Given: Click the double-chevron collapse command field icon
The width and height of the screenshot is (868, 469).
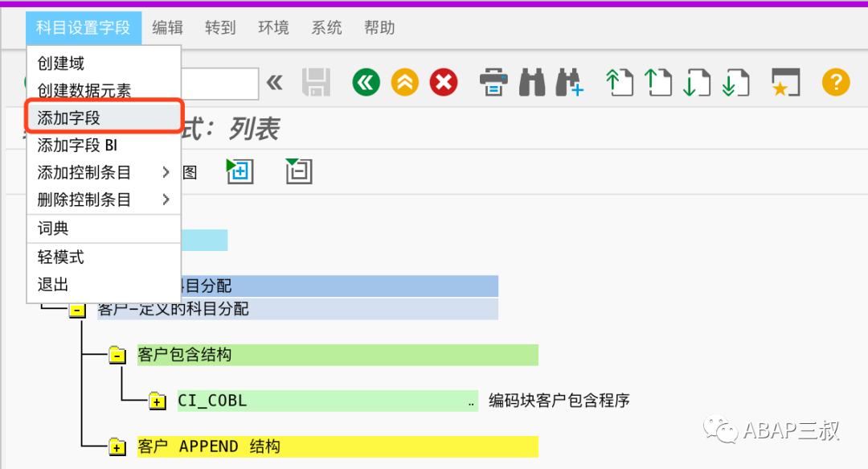Looking at the screenshot, I should click(275, 83).
